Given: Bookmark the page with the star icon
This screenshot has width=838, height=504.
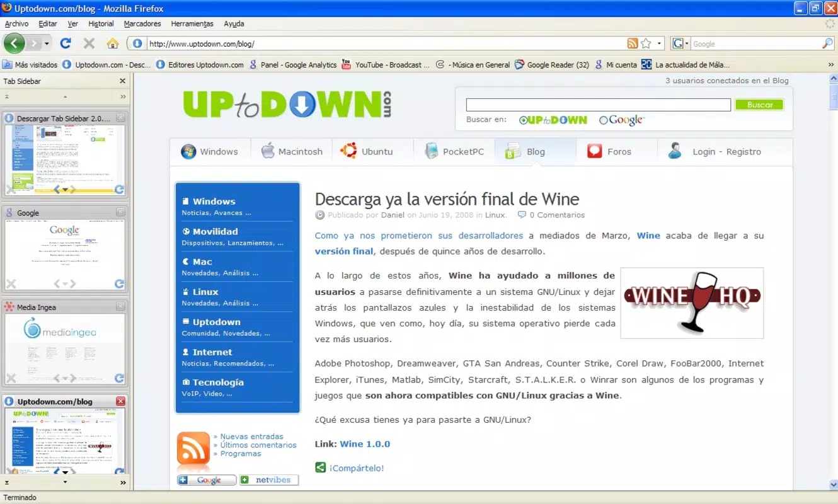Looking at the screenshot, I should point(646,43).
